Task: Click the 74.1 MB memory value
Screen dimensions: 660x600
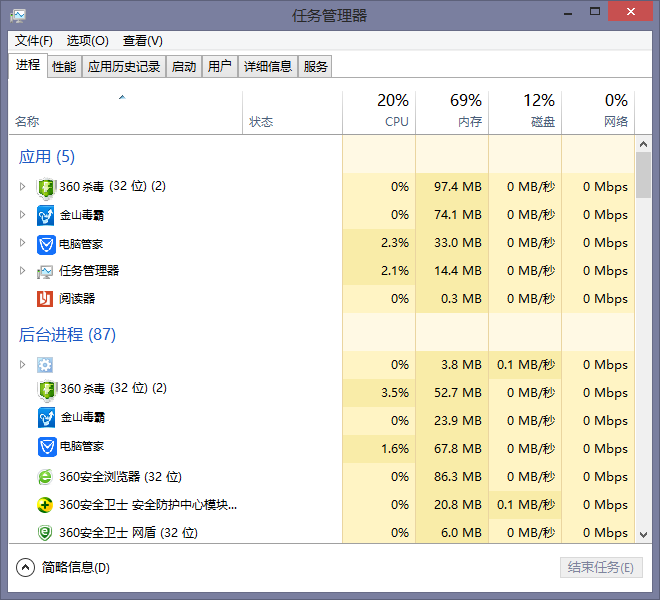Action: [458, 215]
